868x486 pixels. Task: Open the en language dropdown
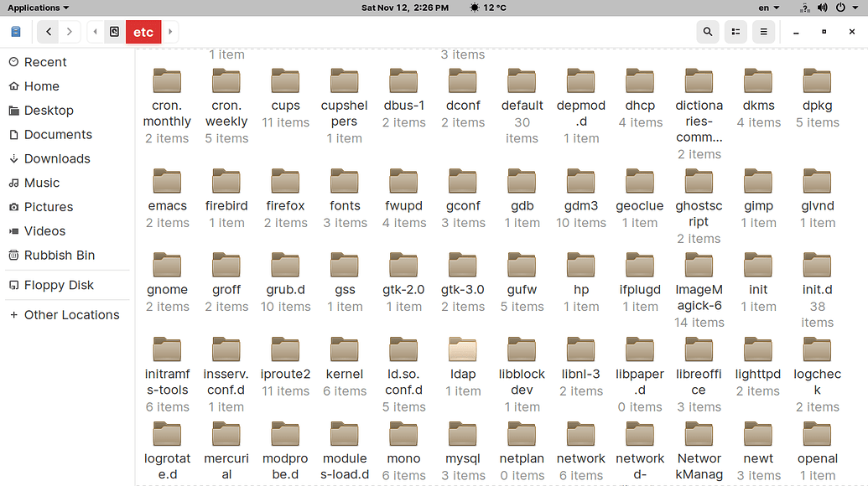click(768, 8)
